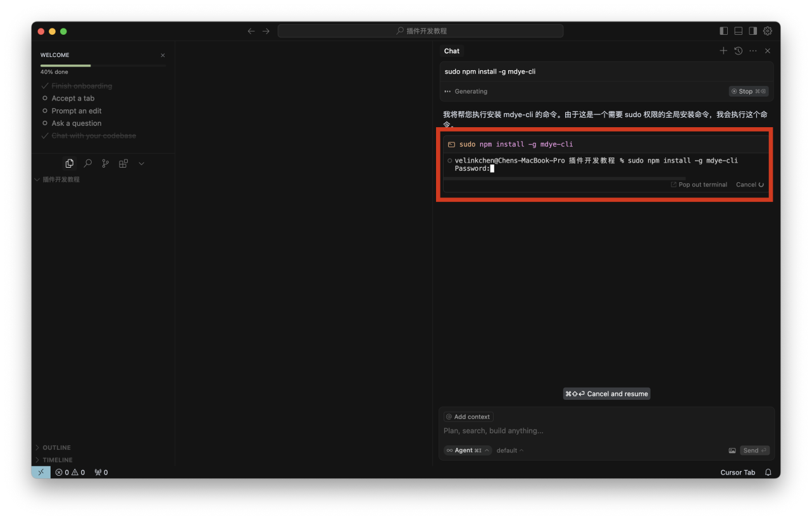Open the Agent mode dropdown

467,450
